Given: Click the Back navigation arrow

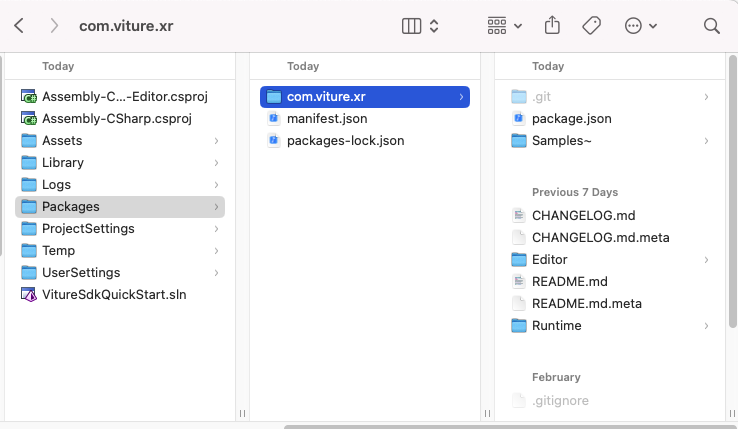Looking at the screenshot, I should tap(20, 26).
